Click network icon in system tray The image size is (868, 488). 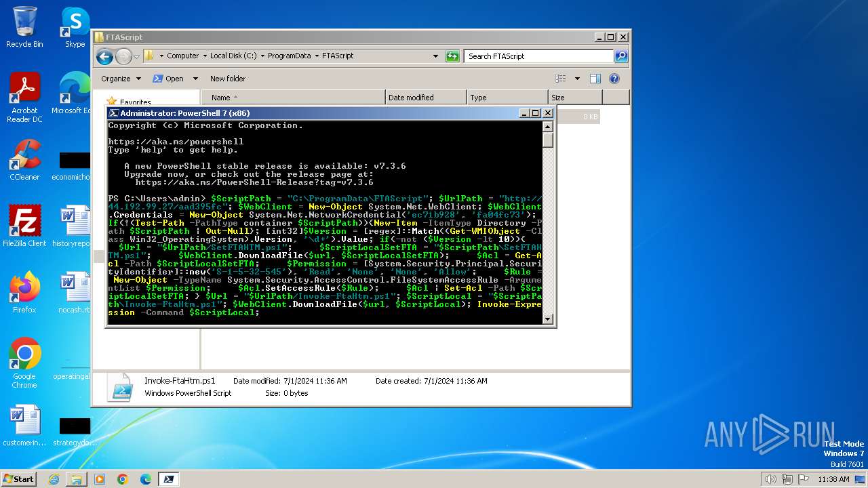(788, 479)
